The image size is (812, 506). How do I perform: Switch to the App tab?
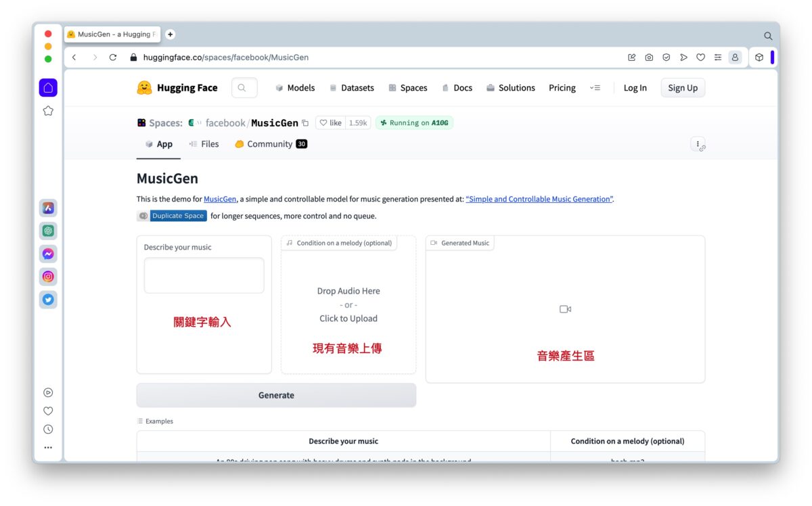point(158,144)
